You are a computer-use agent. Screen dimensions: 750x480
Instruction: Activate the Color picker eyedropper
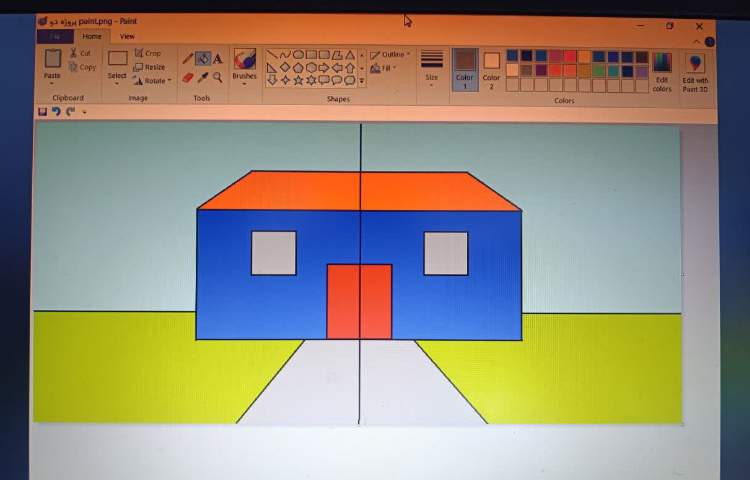click(x=203, y=77)
